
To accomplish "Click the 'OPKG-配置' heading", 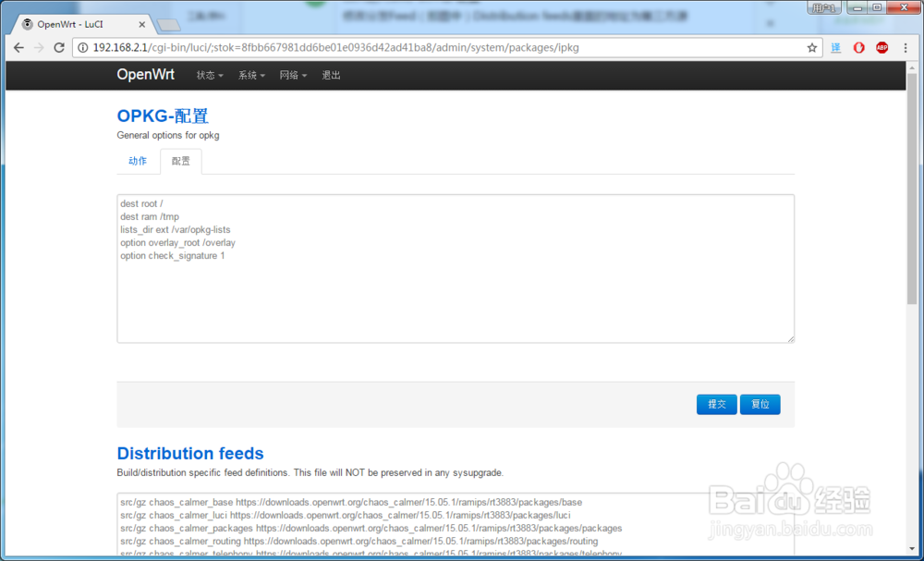I will click(163, 116).
